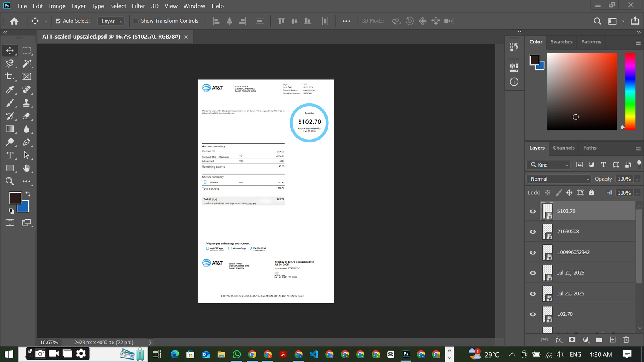Select the Brush tool
Viewport: 644px width, 362px height.
10,103
